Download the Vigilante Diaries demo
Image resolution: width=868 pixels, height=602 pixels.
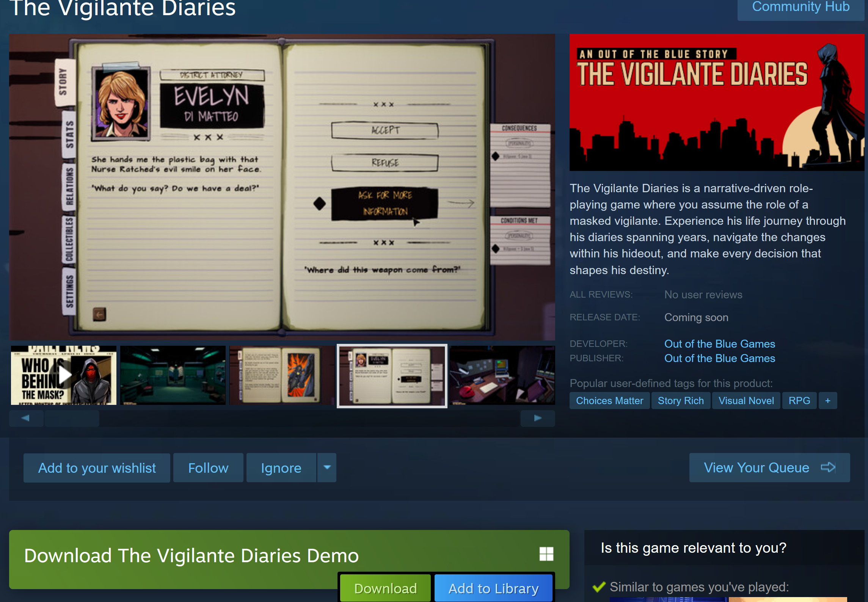point(385,588)
